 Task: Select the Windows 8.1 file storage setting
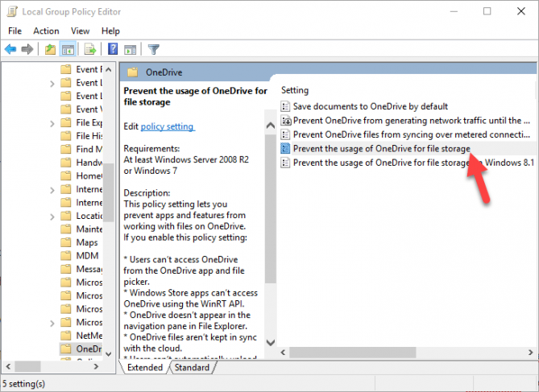(413, 163)
